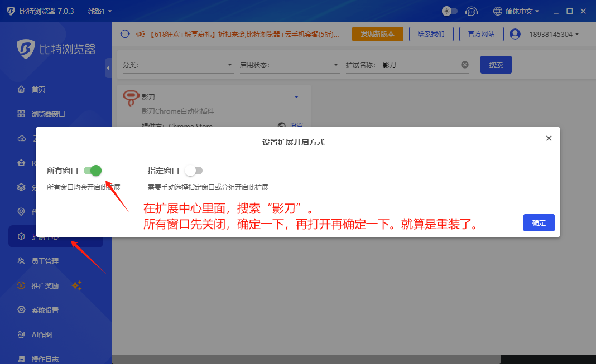Image resolution: width=596 pixels, height=364 pixels.
Task: Click the globe language icon
Action: point(498,11)
